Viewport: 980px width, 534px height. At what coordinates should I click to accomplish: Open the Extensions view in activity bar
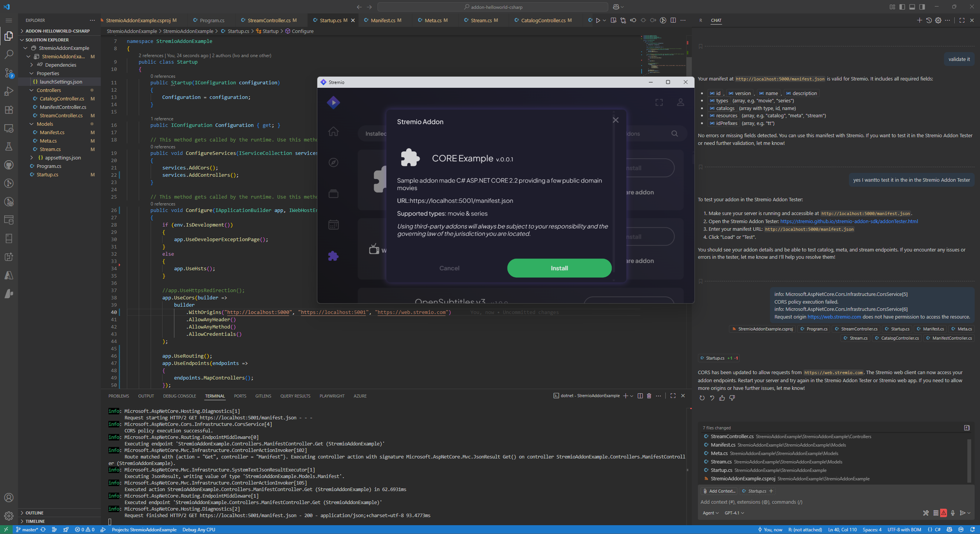pos(9,110)
